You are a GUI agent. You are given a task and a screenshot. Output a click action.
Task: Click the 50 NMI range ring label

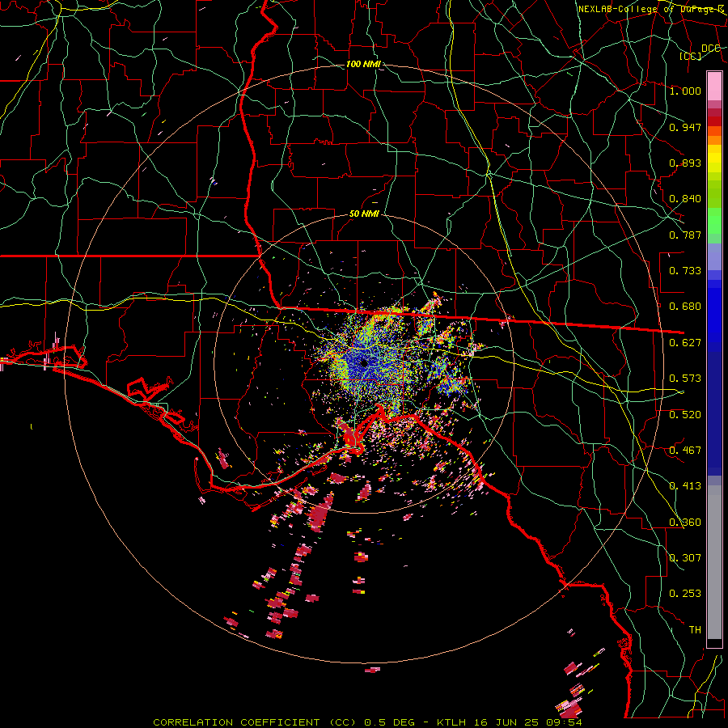point(364,214)
